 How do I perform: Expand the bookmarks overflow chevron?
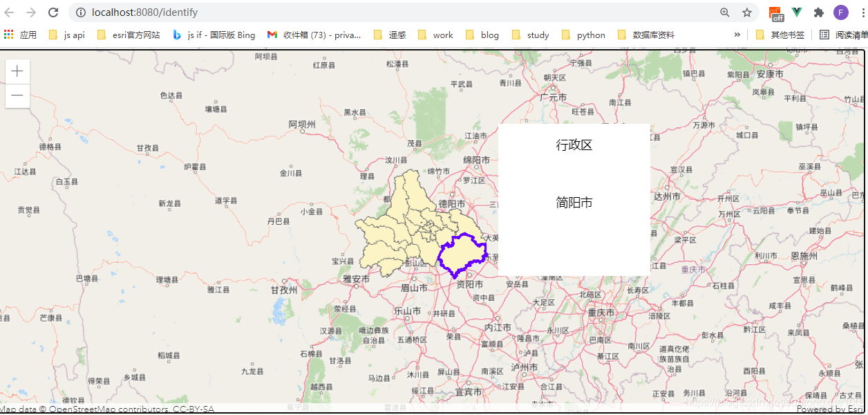pos(737,34)
